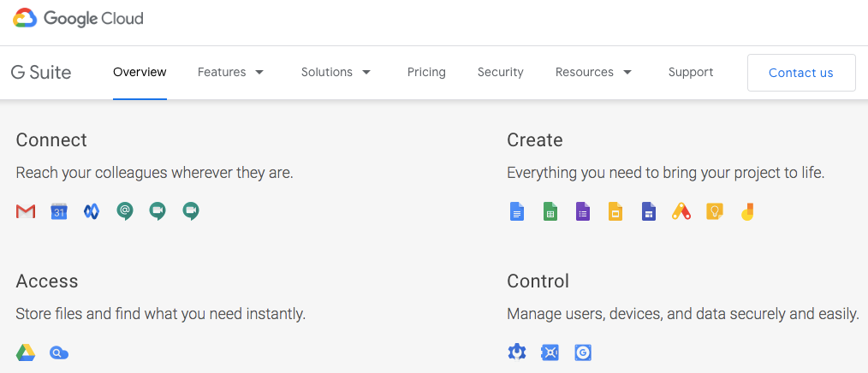This screenshot has width=868, height=373.
Task: Open the Google Calendar icon
Action: coord(59,211)
